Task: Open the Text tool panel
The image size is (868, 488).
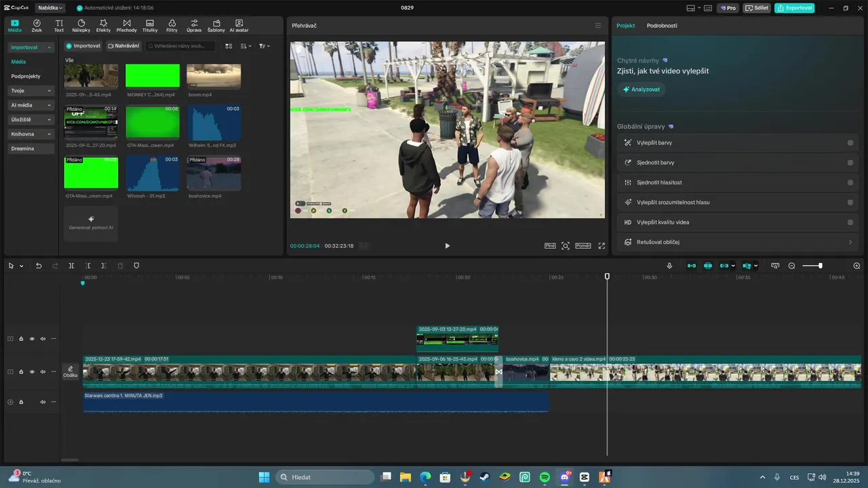Action: click(x=59, y=26)
